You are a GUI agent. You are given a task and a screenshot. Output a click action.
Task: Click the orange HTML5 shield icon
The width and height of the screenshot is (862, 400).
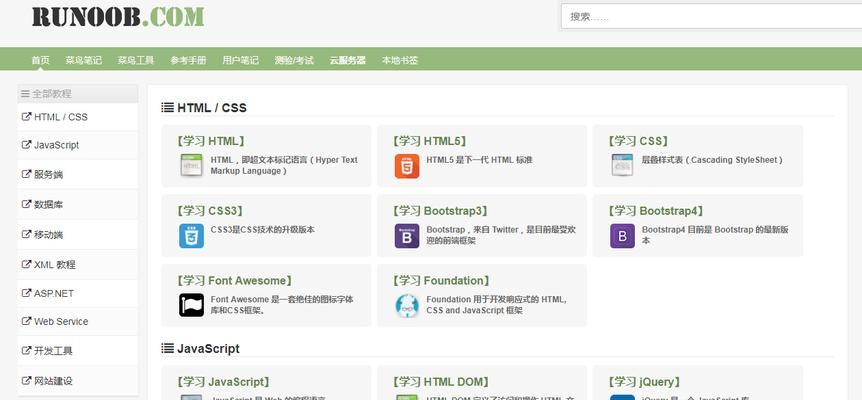[x=407, y=166]
